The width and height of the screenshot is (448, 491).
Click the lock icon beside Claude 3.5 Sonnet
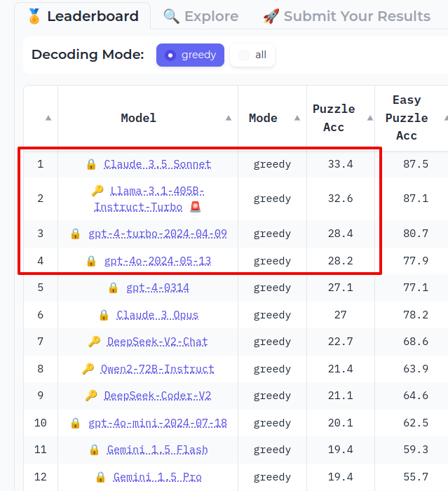pos(91,164)
